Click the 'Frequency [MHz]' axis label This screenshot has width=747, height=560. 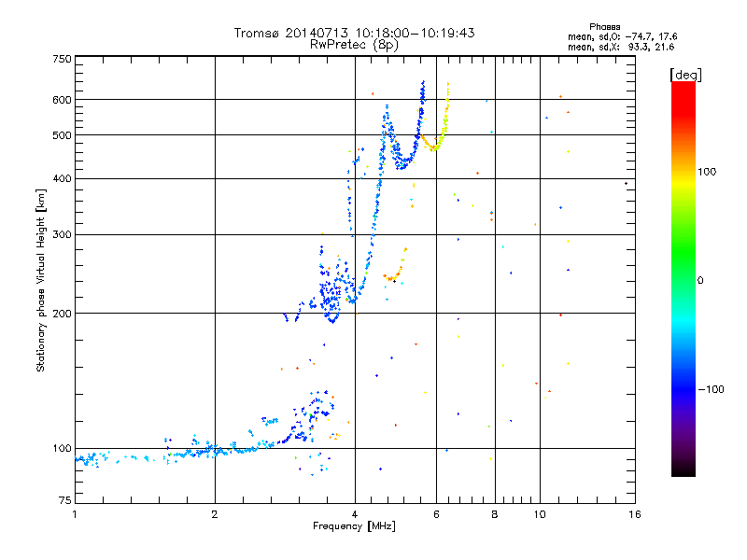pos(354,526)
